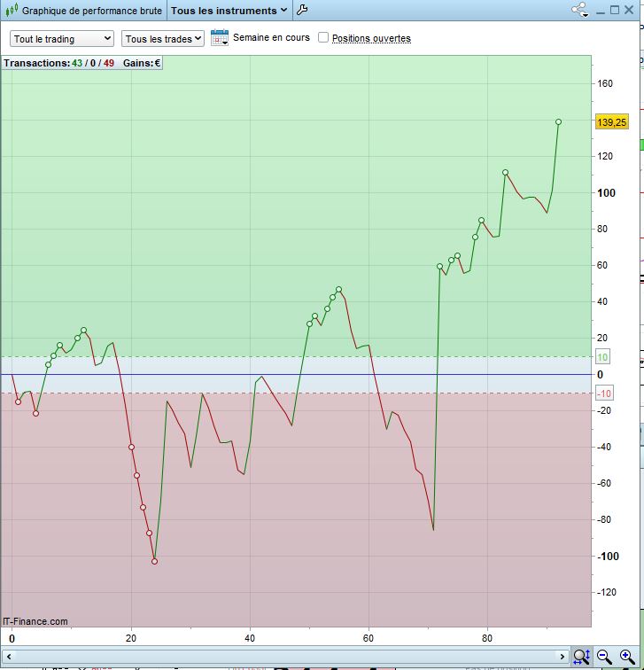The height and width of the screenshot is (670, 644).
Task: Click the IT-Finance.com text
Action: 35,621
